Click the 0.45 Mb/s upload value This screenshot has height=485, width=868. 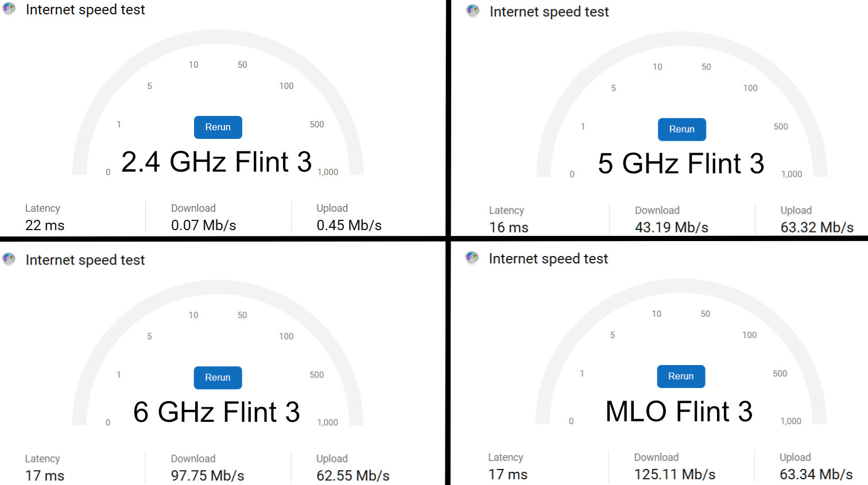tap(349, 226)
